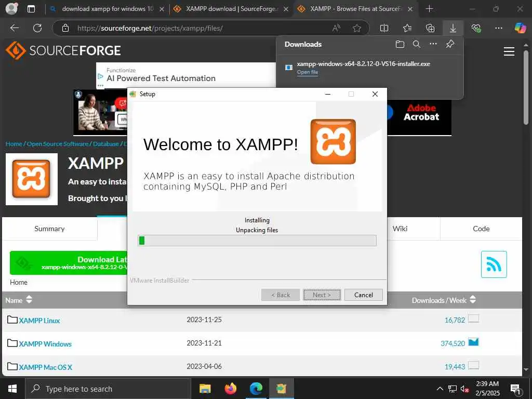Switch to 'XAMPP download | SourceForge' tab
Image resolution: width=532 pixels, height=399 pixels.
tap(232, 9)
